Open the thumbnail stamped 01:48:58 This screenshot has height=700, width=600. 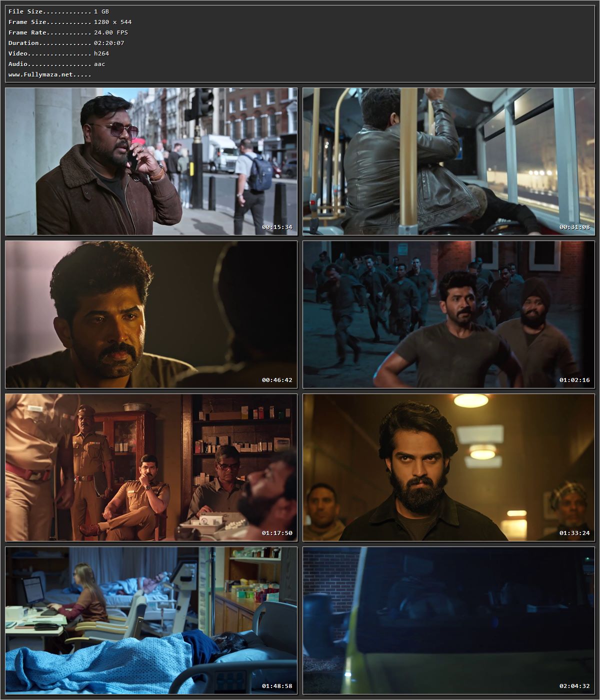[151, 620]
